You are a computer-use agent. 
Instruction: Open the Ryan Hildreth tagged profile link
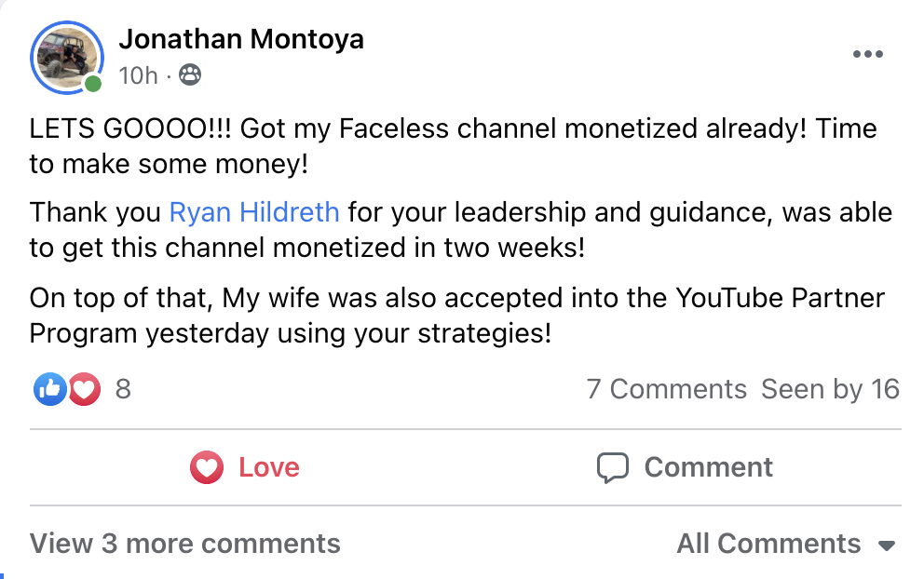(x=254, y=212)
